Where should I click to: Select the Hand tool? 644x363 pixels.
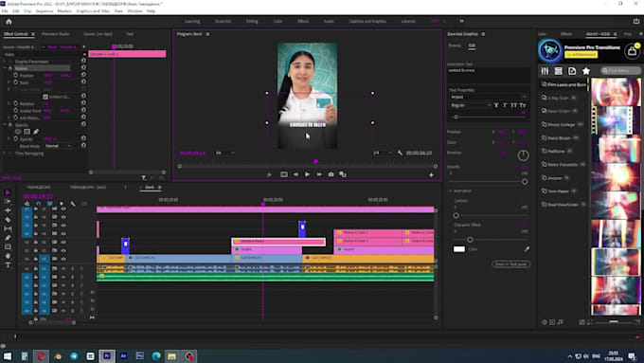click(x=8, y=256)
